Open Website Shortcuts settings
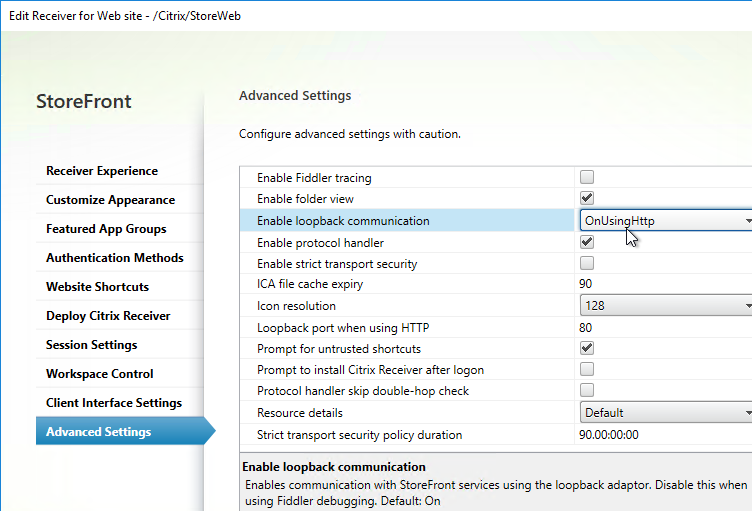 (97, 286)
